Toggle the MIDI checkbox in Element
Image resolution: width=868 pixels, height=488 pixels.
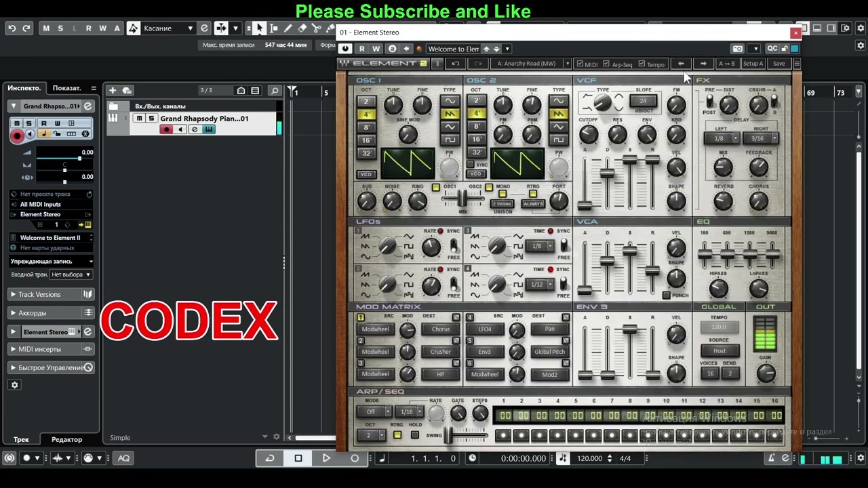point(580,64)
